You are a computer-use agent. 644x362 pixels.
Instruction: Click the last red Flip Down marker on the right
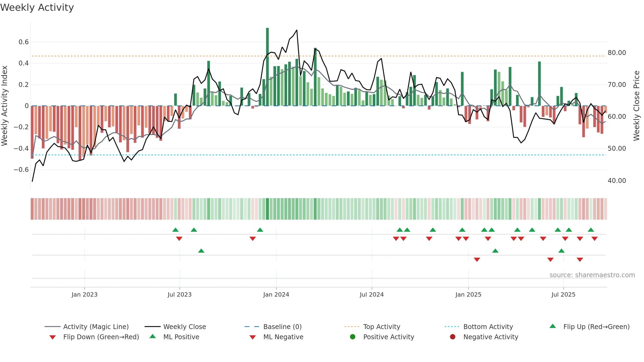click(595, 239)
